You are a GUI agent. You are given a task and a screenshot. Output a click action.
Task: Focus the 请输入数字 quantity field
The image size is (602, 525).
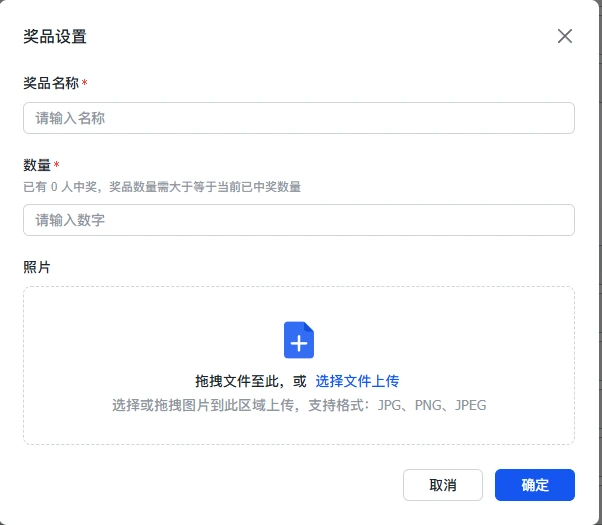298,220
